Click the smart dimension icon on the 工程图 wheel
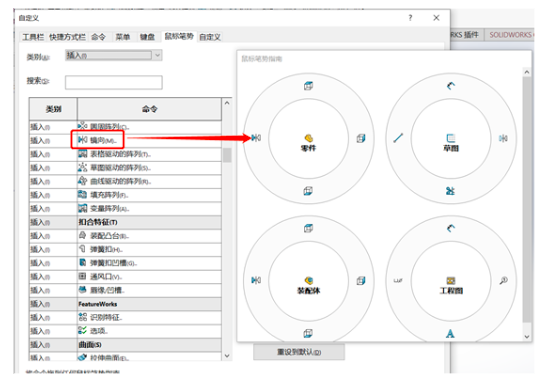The width and height of the screenshot is (555, 388). 398,281
